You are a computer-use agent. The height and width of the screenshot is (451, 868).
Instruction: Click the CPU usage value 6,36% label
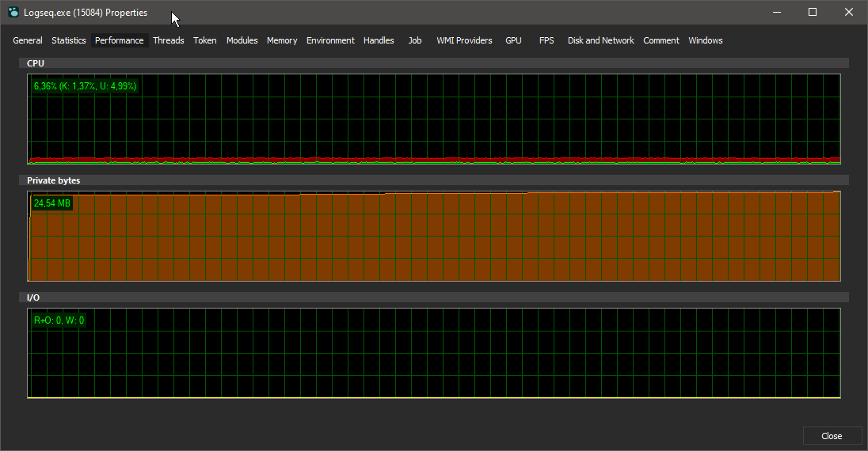(x=86, y=86)
